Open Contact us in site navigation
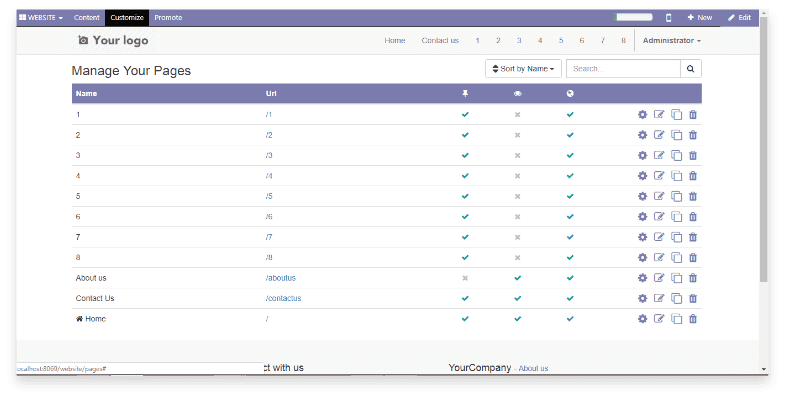 click(440, 41)
